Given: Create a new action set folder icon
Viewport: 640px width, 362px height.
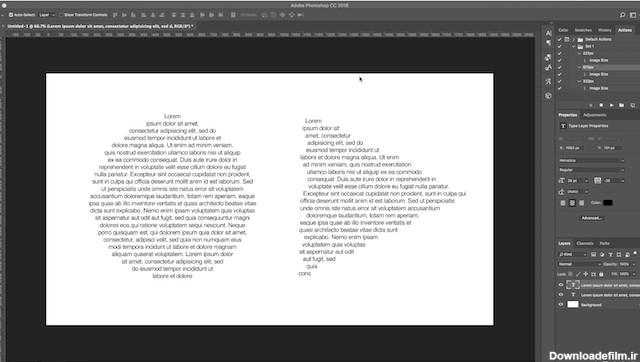Looking at the screenshot, I should pyautogui.click(x=621, y=105).
